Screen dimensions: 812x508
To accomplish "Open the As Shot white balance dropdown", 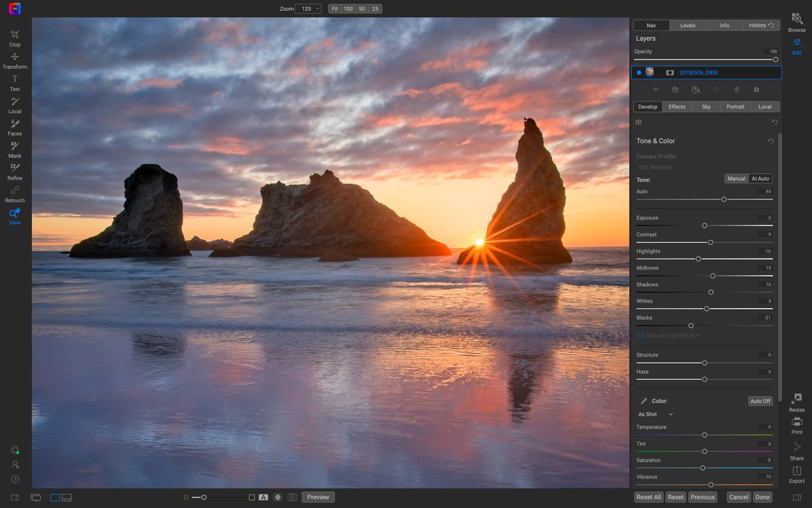I will pos(654,414).
